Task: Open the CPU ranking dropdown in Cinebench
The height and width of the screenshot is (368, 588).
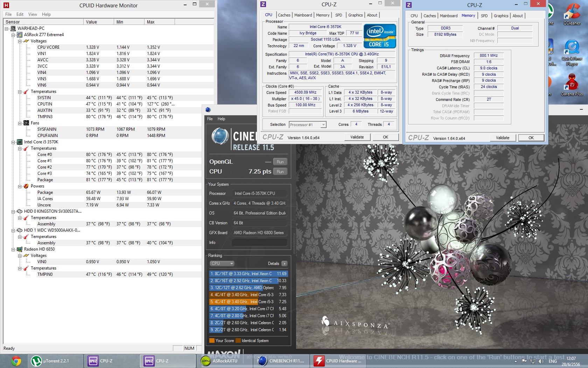Action: (x=222, y=264)
